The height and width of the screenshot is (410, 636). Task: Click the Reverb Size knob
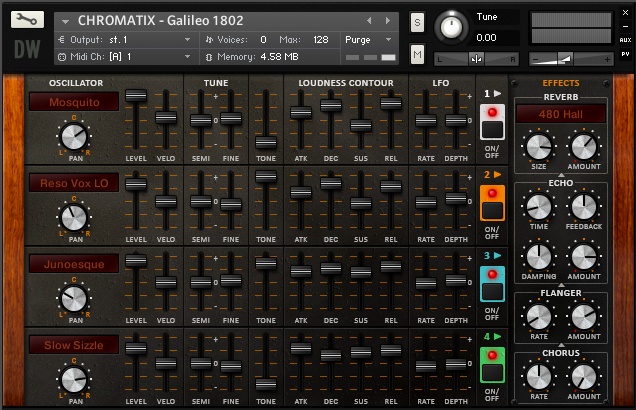[538, 147]
